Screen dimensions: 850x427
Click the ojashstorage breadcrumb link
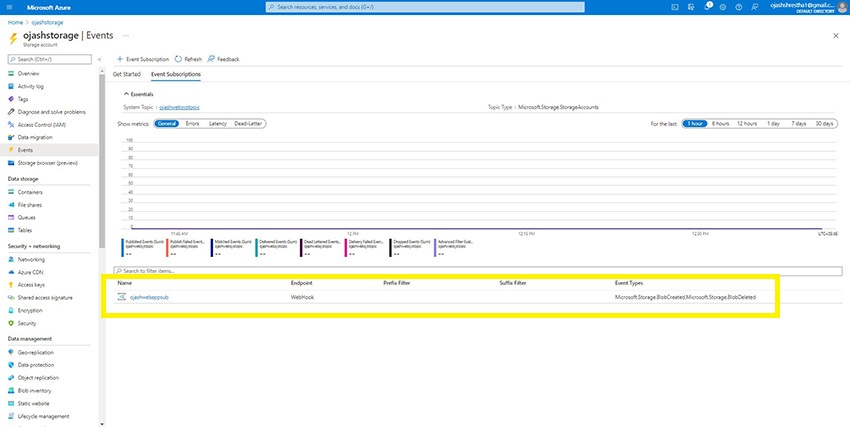[48, 22]
